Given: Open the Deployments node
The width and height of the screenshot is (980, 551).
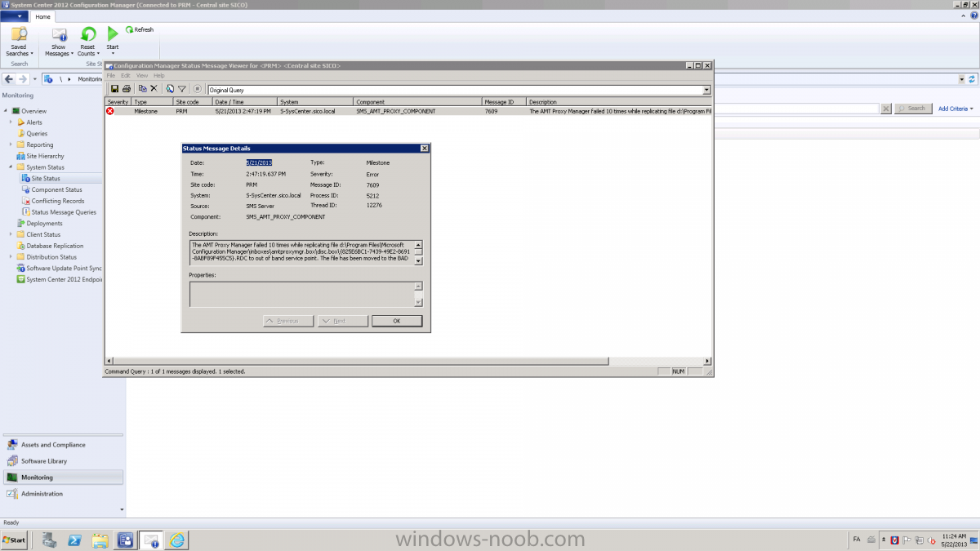Looking at the screenshot, I should pos(44,223).
